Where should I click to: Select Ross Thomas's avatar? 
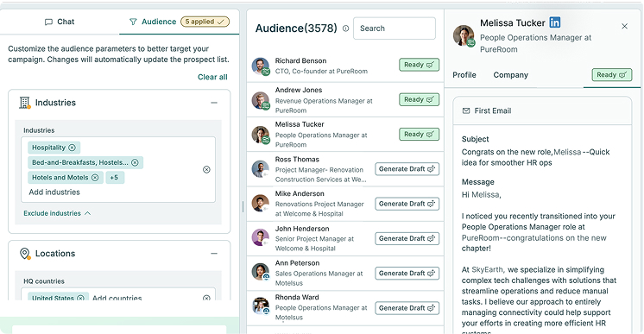pos(261,169)
